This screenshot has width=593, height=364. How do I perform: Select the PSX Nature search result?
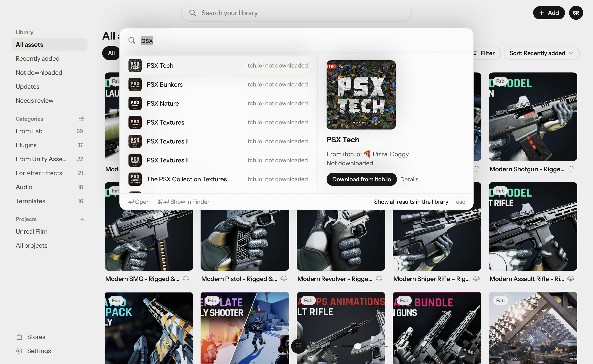(x=218, y=104)
